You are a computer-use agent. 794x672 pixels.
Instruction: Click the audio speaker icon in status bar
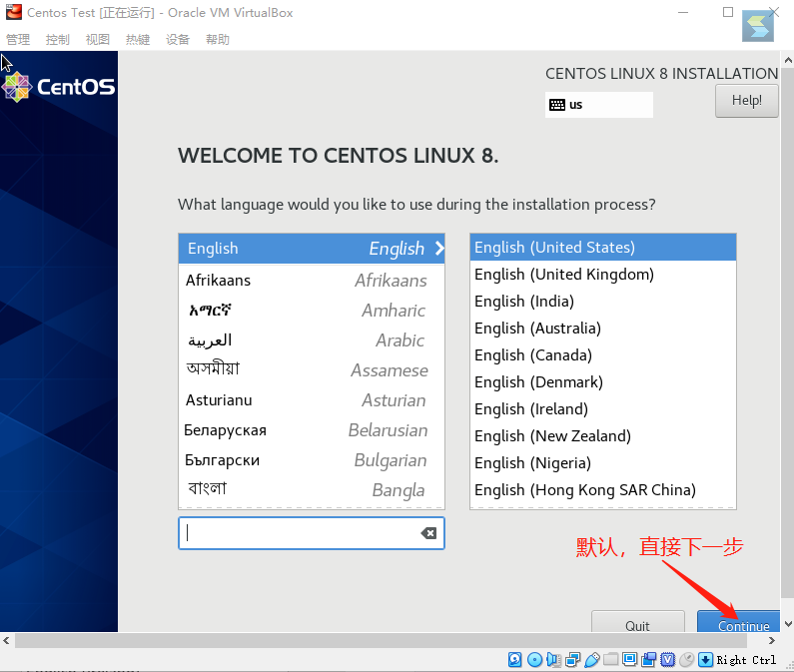click(554, 659)
